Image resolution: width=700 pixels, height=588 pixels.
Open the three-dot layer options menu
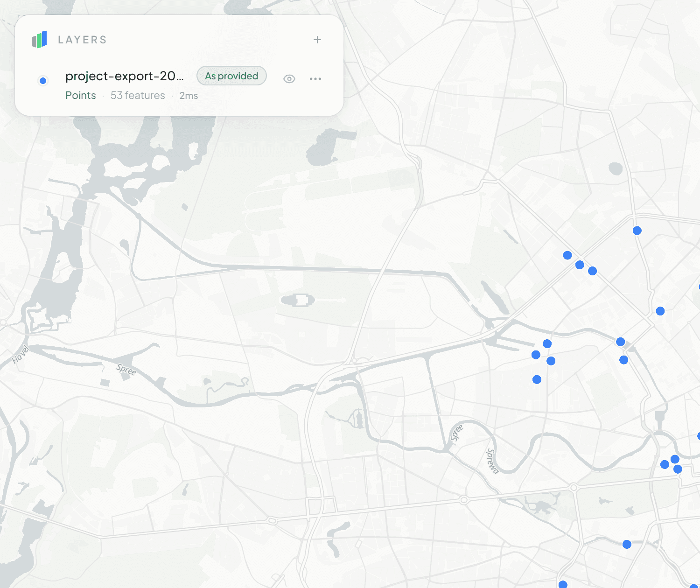point(315,79)
